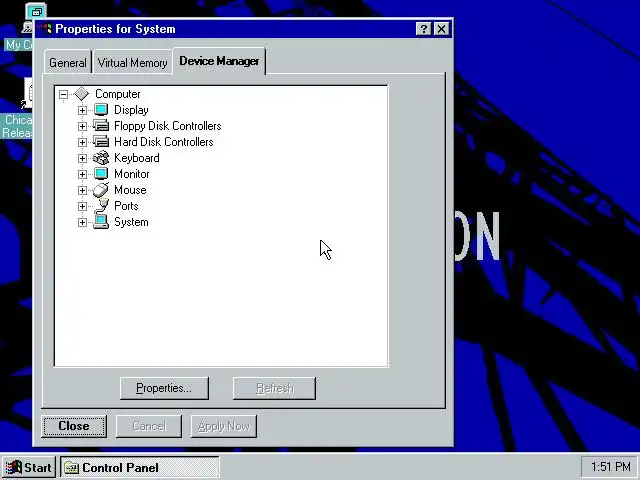Select the Display text label

(x=131, y=110)
